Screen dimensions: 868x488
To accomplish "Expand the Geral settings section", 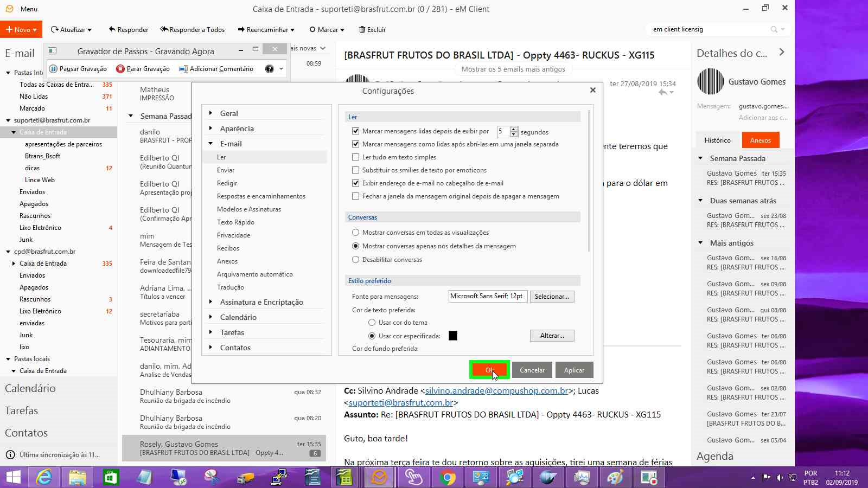I will click(210, 113).
